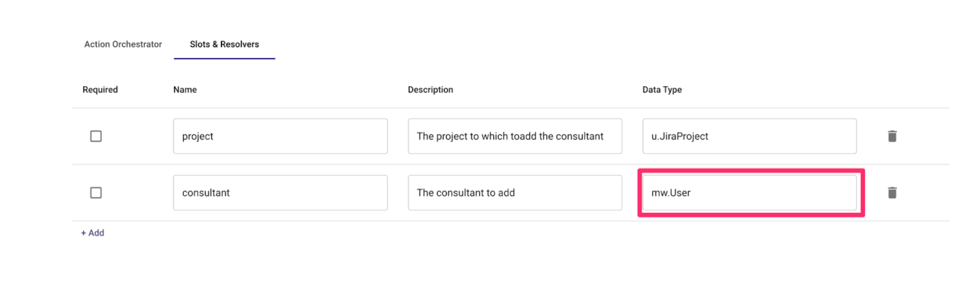980x287 pixels.
Task: Click the 'consultant' text in Name box
Action: pos(206,193)
